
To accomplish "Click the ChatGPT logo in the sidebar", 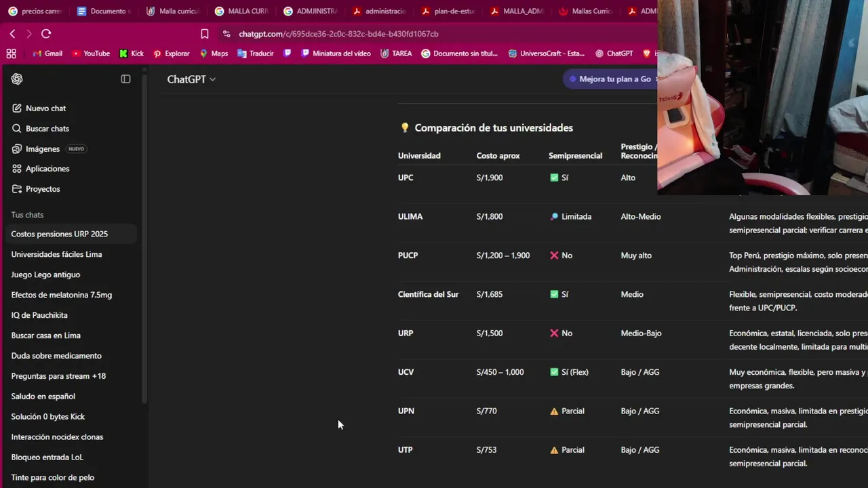I will click(17, 79).
